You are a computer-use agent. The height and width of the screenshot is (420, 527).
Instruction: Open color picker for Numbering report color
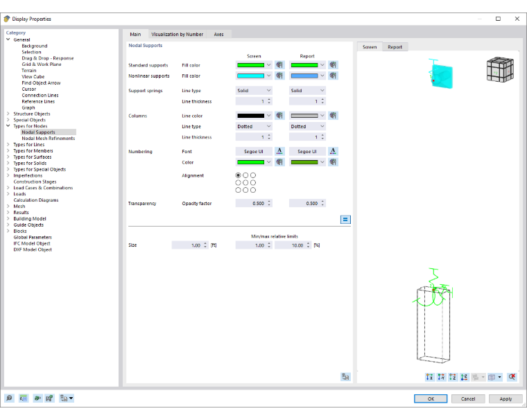333,162
